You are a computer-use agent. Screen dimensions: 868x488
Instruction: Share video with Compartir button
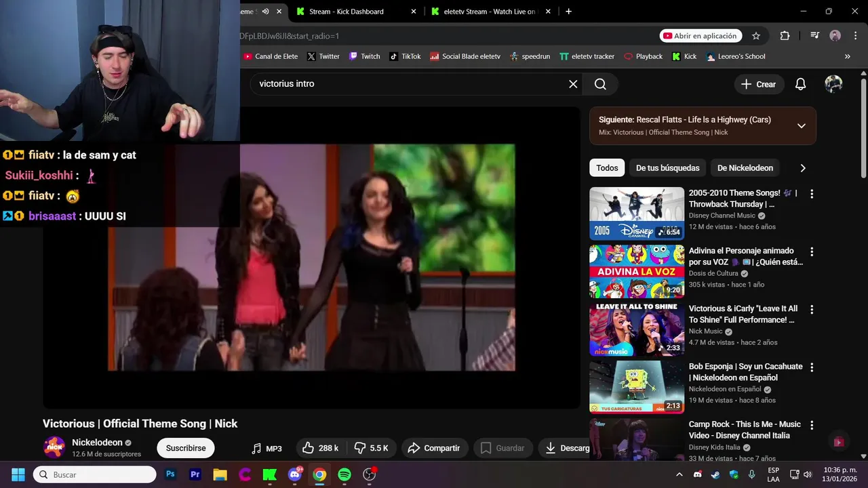point(434,448)
